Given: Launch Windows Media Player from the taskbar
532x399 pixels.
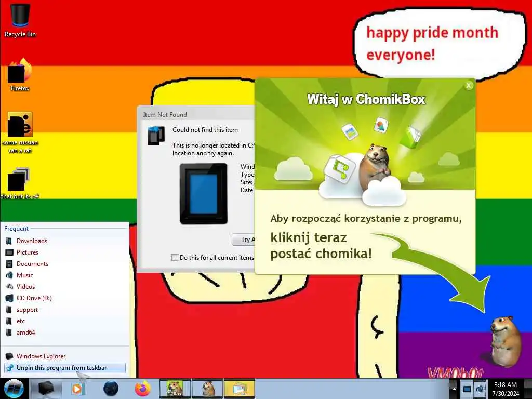Looking at the screenshot, I should tap(78, 389).
